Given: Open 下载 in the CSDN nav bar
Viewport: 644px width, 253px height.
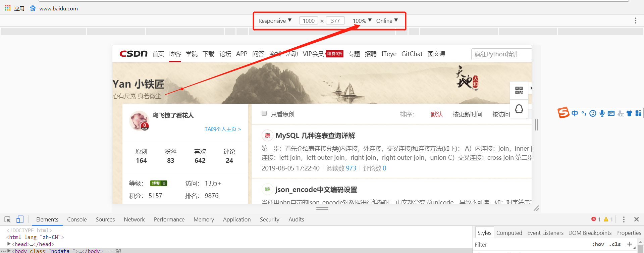Looking at the screenshot, I should pyautogui.click(x=208, y=54).
